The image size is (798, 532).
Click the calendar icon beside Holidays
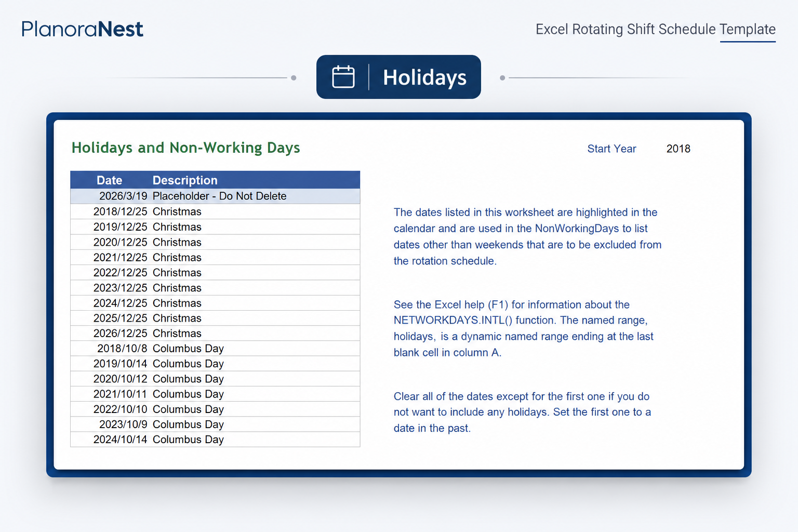343,77
